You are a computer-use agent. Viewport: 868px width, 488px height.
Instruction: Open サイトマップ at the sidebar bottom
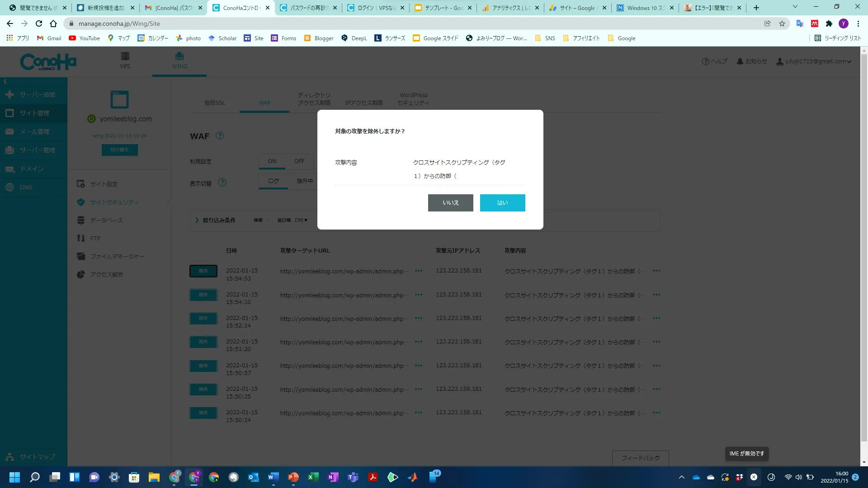(x=33, y=457)
